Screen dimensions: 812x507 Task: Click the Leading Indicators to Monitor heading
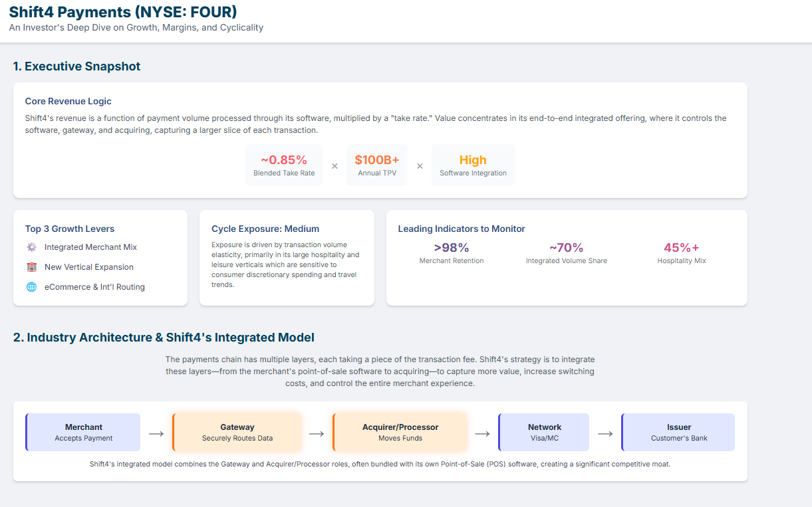(462, 229)
